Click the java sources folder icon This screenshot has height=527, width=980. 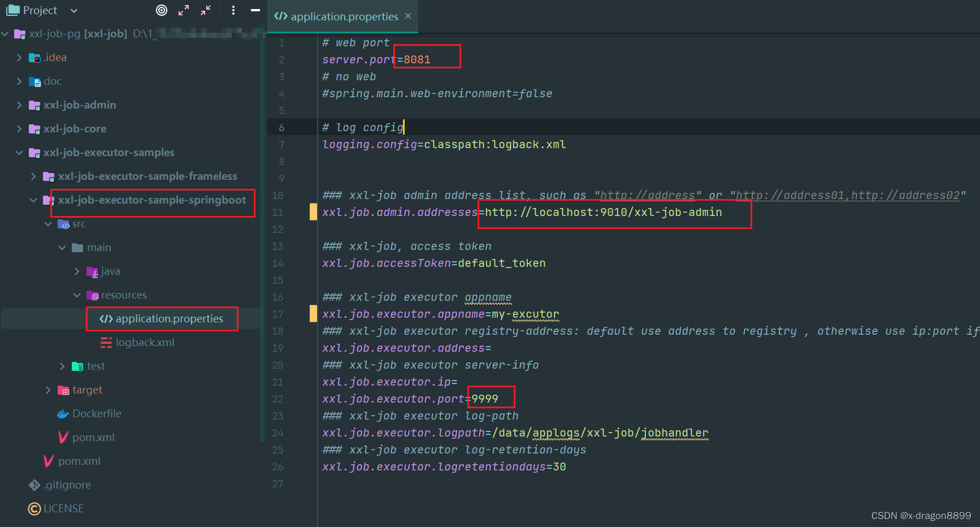coord(92,271)
